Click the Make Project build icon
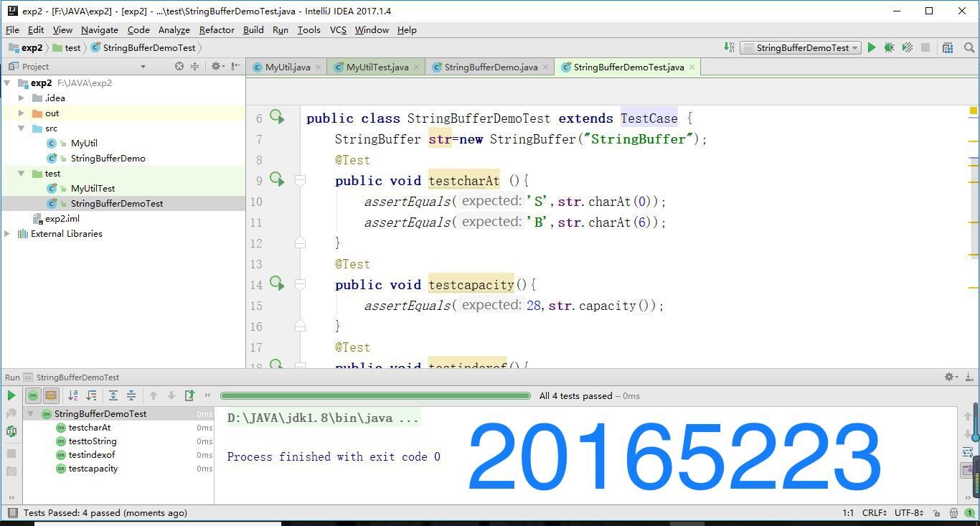Viewport: 980px width, 526px height. coord(729,47)
